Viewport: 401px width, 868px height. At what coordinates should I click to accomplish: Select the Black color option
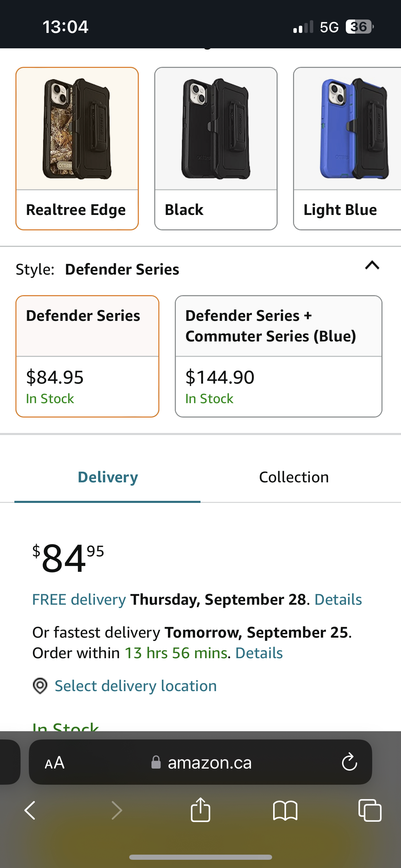click(215, 147)
